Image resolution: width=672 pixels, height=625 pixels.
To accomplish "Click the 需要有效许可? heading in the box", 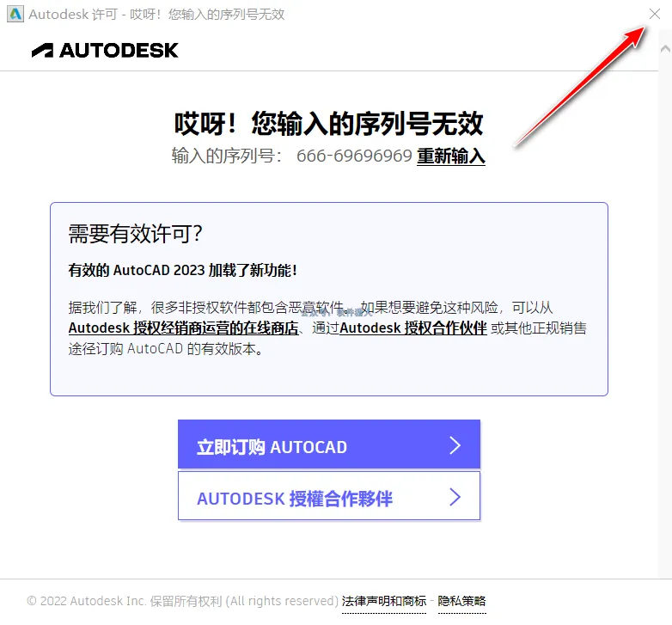I will (135, 234).
